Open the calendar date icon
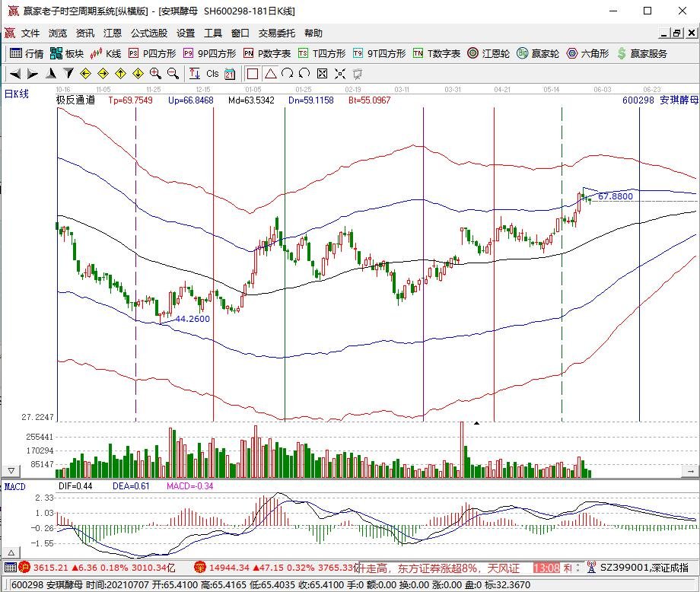The image size is (700, 592). (230, 74)
